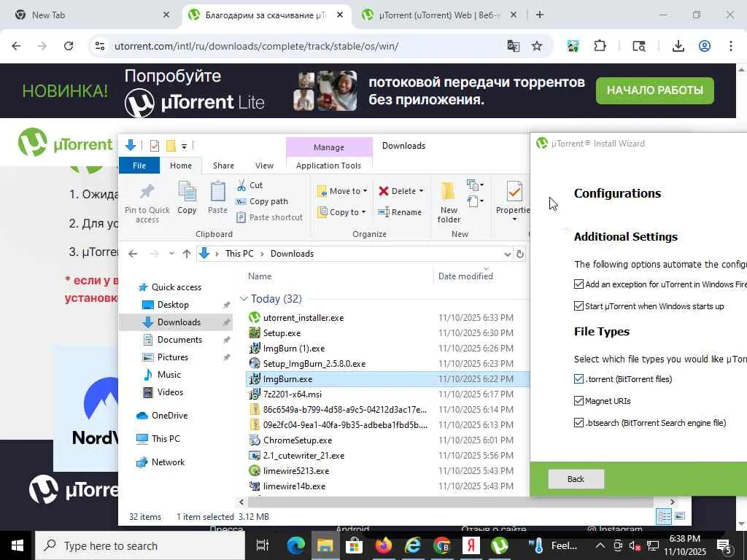The width and height of the screenshot is (747, 560).
Task: Click НАЧАЛО РАБОТЫ green button
Action: pyautogui.click(x=654, y=90)
